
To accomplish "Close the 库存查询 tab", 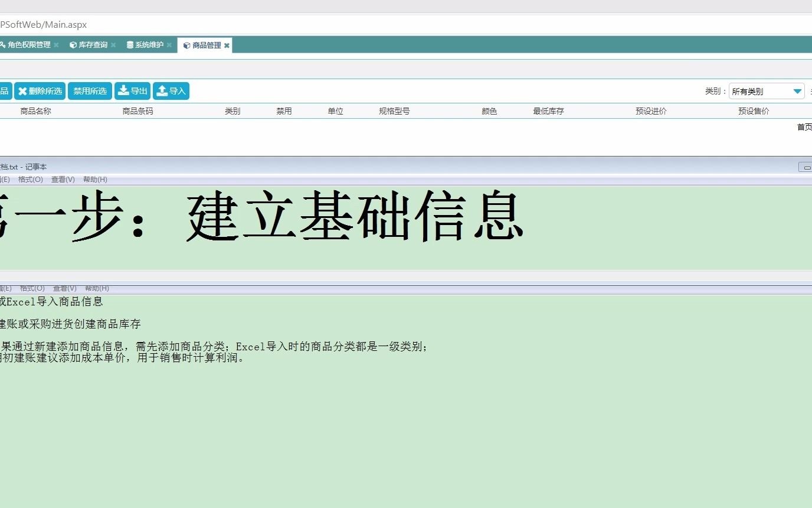I will 113,45.
